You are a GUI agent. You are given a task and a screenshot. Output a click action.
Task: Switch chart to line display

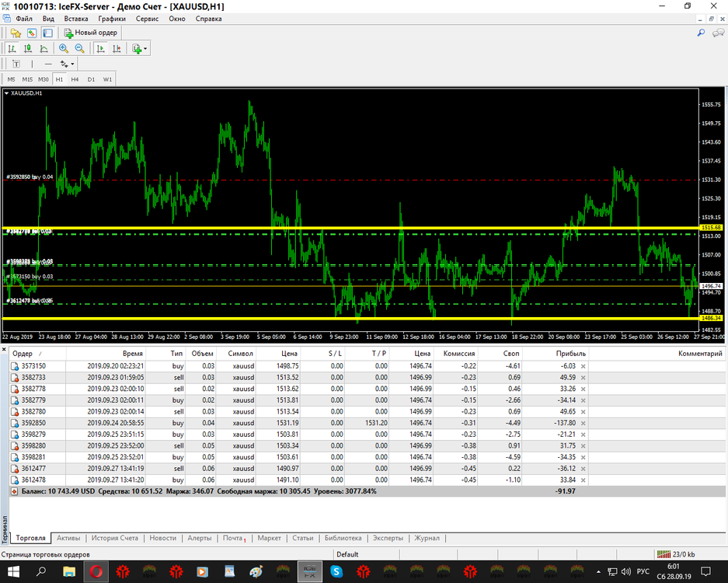pyautogui.click(x=44, y=48)
